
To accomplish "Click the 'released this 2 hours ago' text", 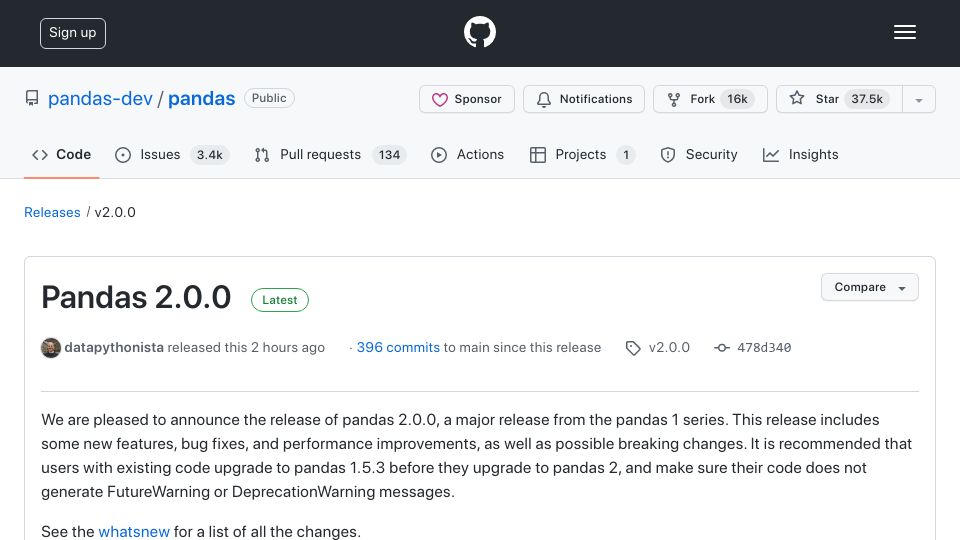I will click(x=246, y=348).
